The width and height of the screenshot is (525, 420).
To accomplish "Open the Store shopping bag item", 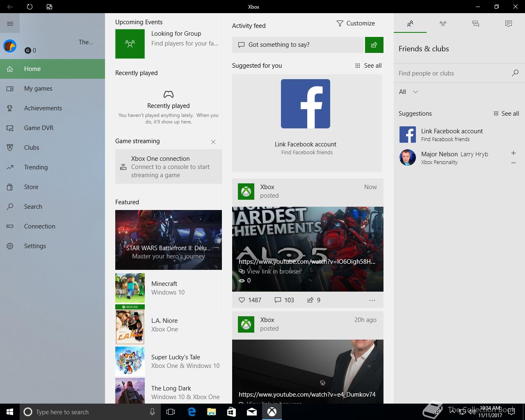I will coord(52,187).
